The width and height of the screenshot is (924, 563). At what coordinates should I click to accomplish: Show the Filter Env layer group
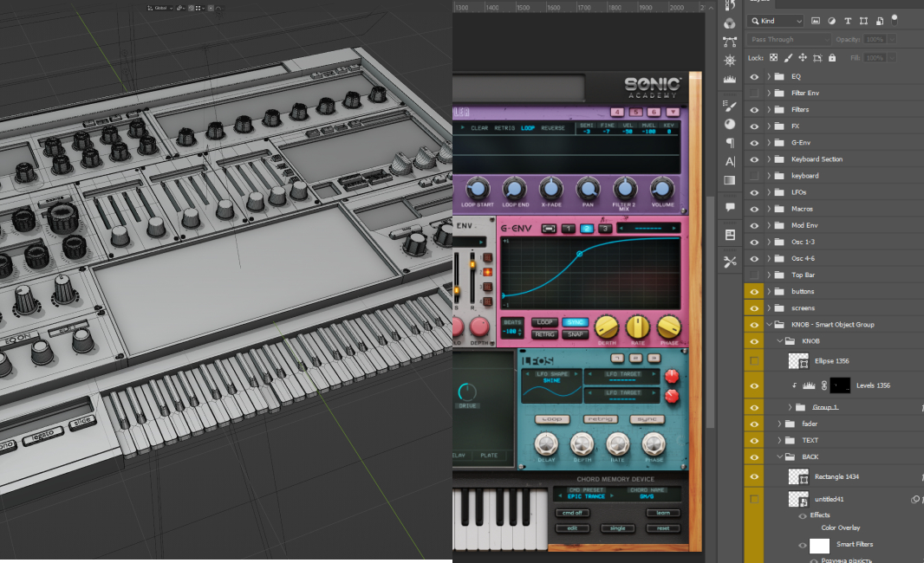click(x=754, y=93)
